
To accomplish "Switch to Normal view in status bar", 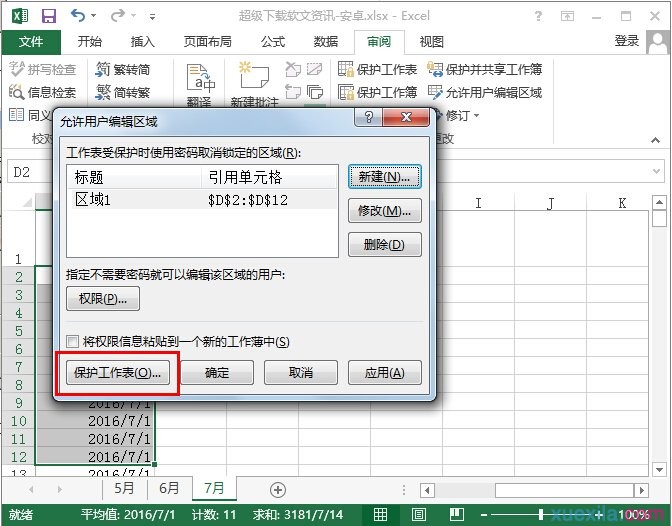I will [380, 514].
